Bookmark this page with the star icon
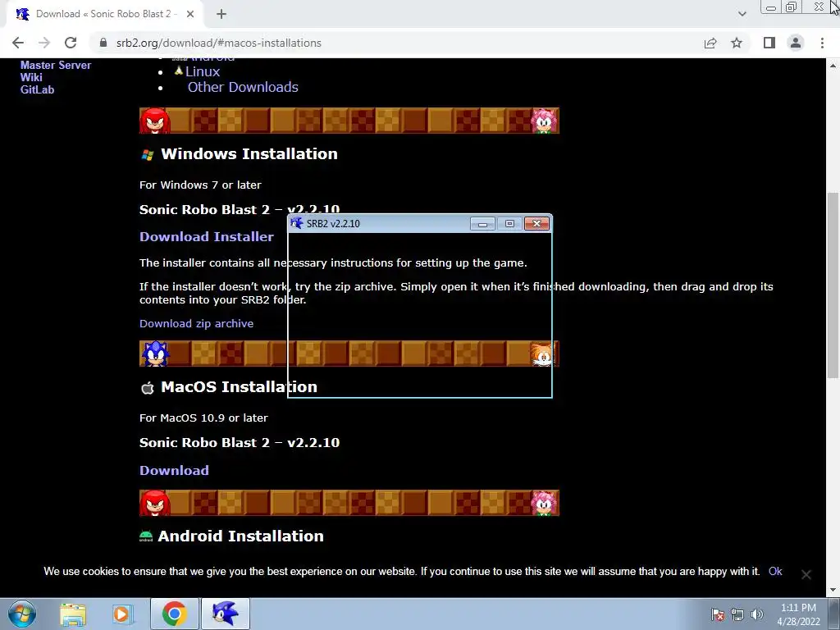Viewport: 840px width, 630px height. coord(737,43)
